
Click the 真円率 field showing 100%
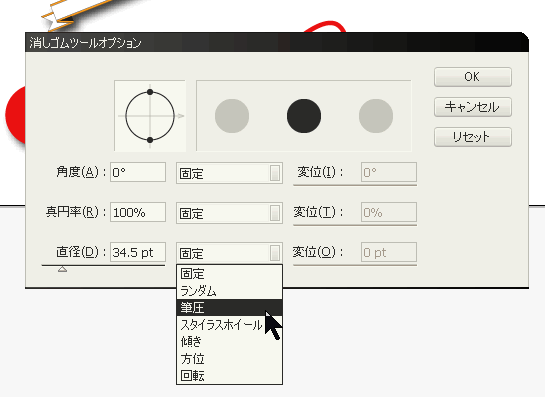pyautogui.click(x=138, y=212)
